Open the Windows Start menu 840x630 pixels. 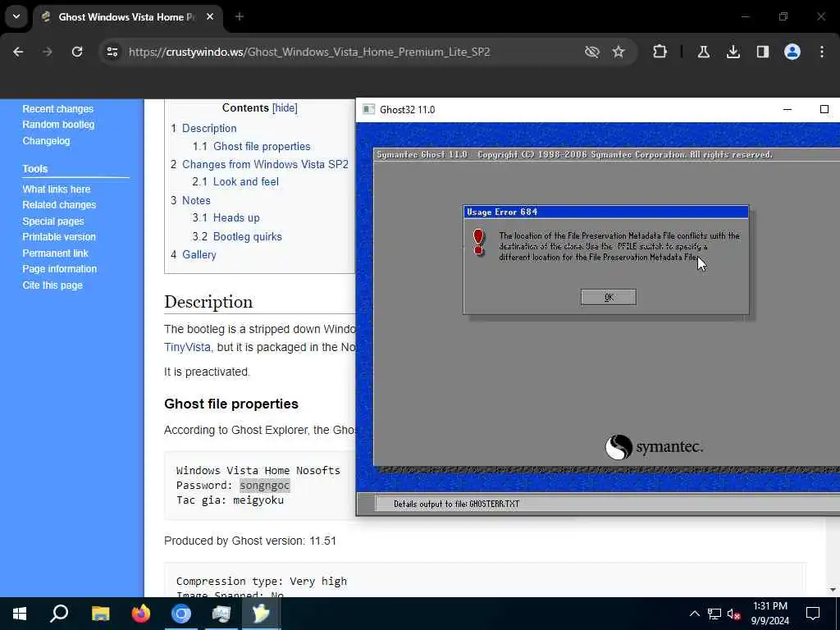20,614
